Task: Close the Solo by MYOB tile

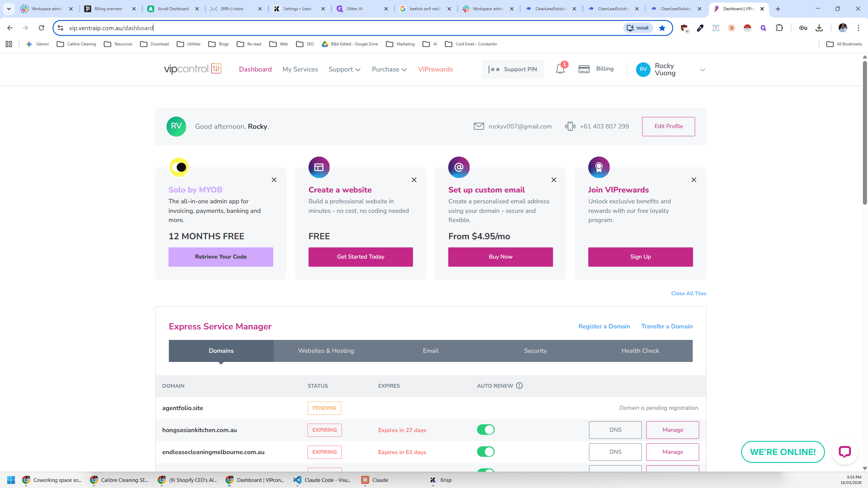Action: click(x=274, y=180)
